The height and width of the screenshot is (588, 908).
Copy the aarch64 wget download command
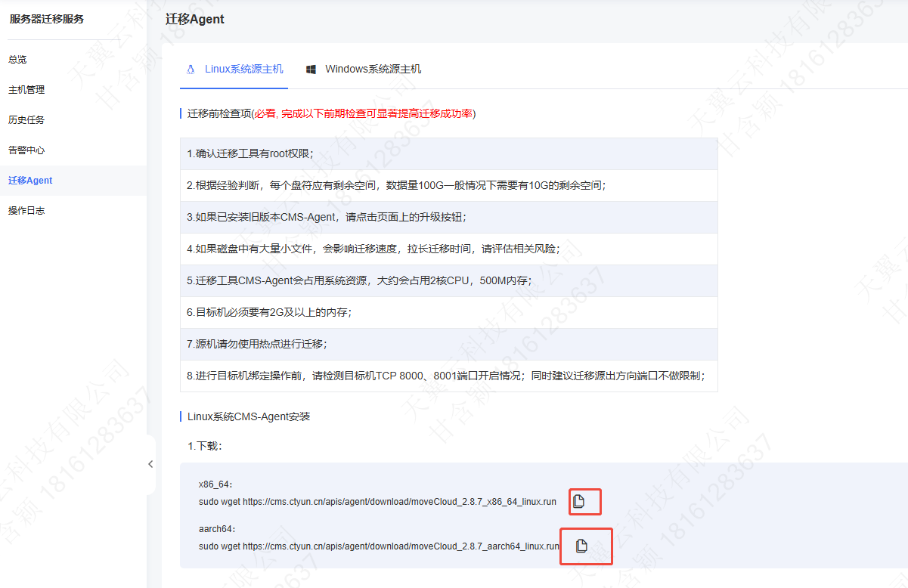point(581,546)
